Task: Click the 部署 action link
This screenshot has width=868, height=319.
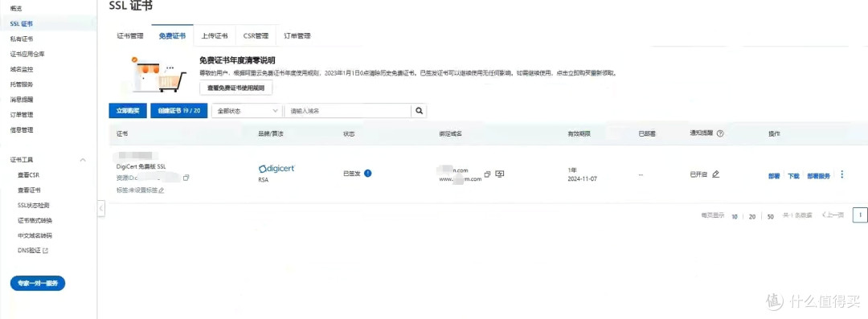Action: coord(774,175)
